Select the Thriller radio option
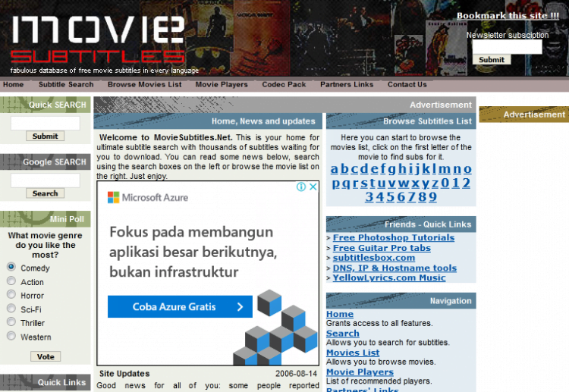The height and width of the screenshot is (392, 569). point(11,322)
